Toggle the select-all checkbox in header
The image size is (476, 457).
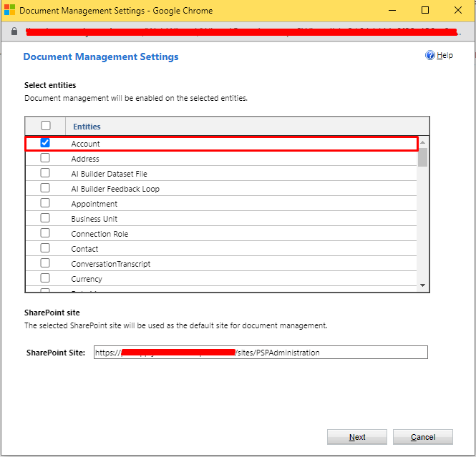46,126
